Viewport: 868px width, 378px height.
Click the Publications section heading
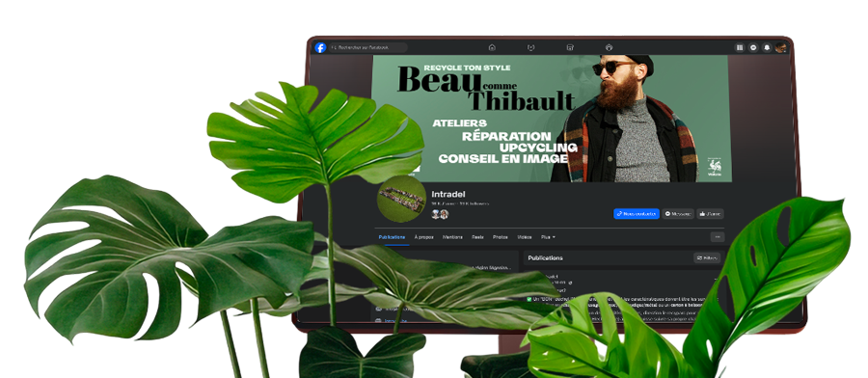[x=545, y=257]
